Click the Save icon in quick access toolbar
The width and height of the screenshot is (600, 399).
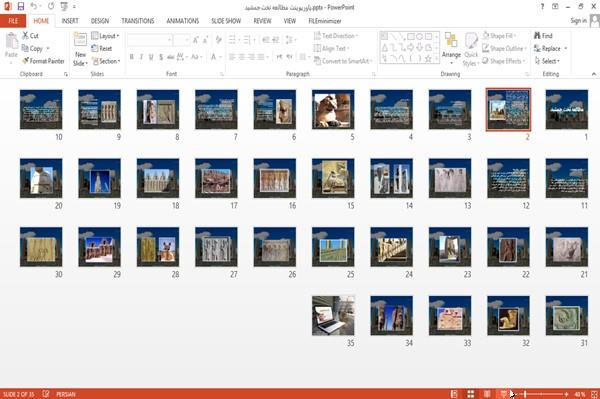[21, 6]
